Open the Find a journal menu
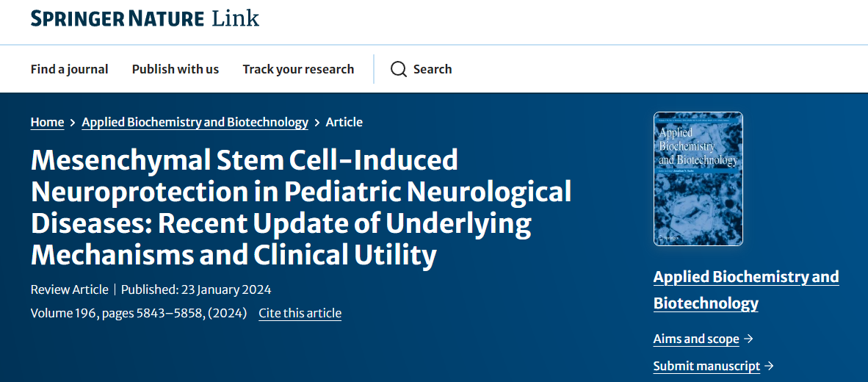The image size is (868, 382). [x=69, y=69]
